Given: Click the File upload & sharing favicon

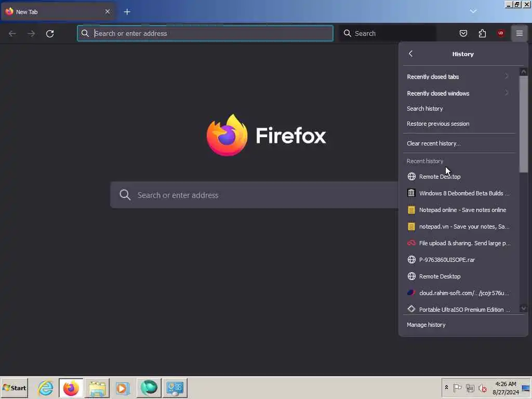Looking at the screenshot, I should 411,243.
